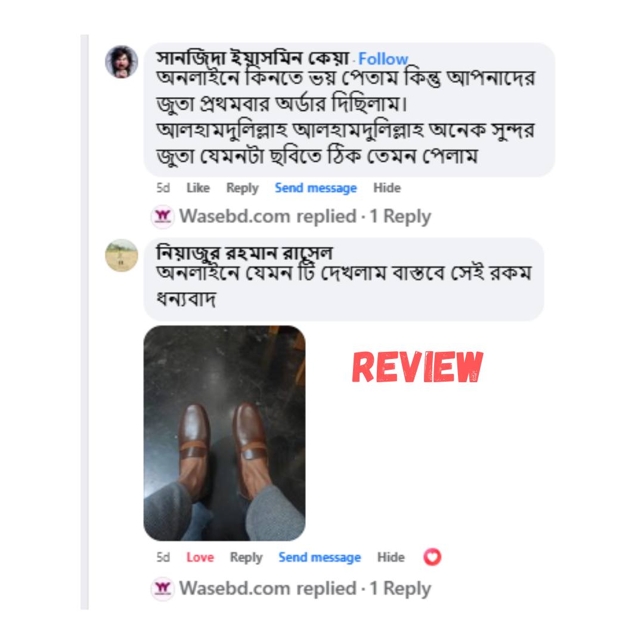Screen dimensions: 644x644
Task: Open the second commenter's landscape avatar
Action: (x=122, y=255)
